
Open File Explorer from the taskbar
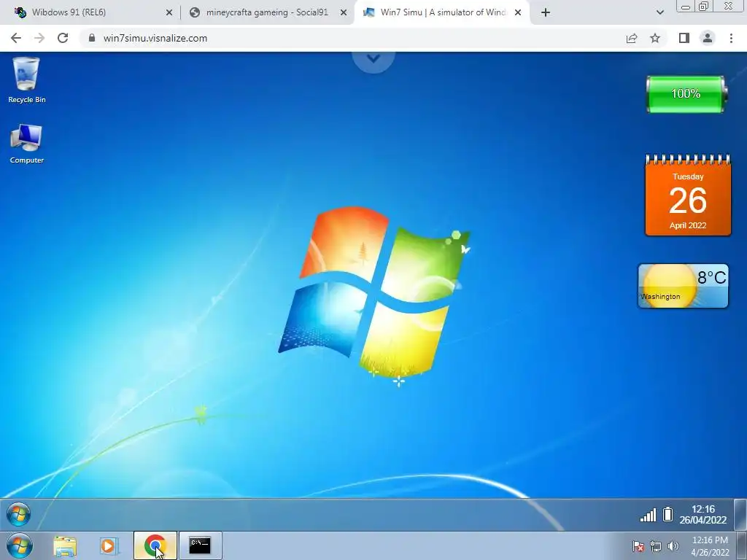click(65, 545)
